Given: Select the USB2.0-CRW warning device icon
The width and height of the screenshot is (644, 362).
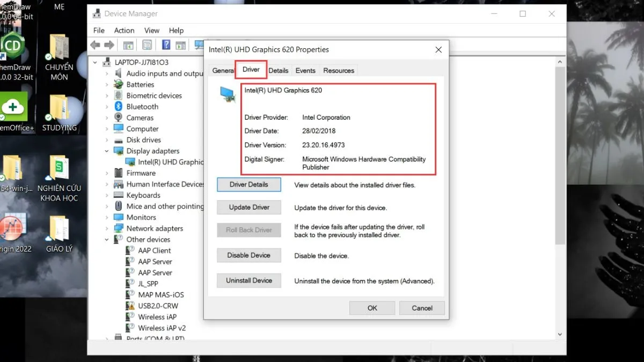Looking at the screenshot, I should 130,306.
